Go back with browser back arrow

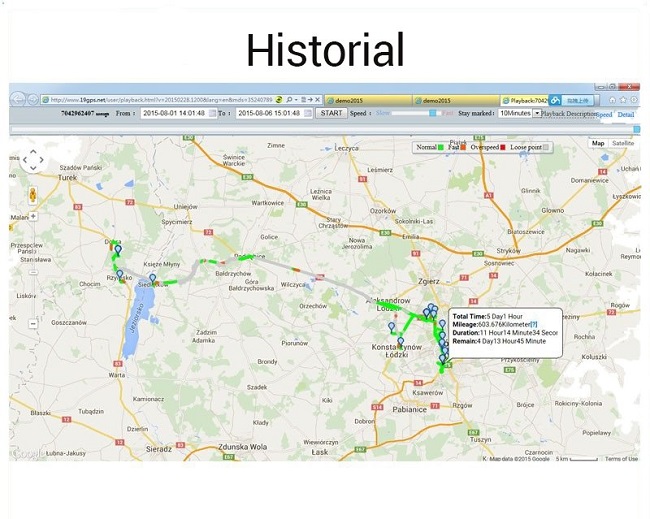(x=18, y=99)
